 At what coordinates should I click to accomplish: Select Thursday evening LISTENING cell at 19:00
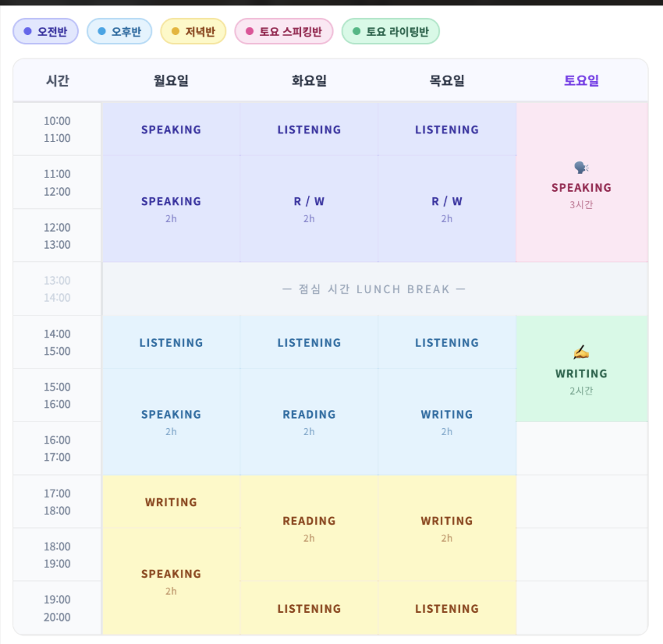tap(447, 608)
